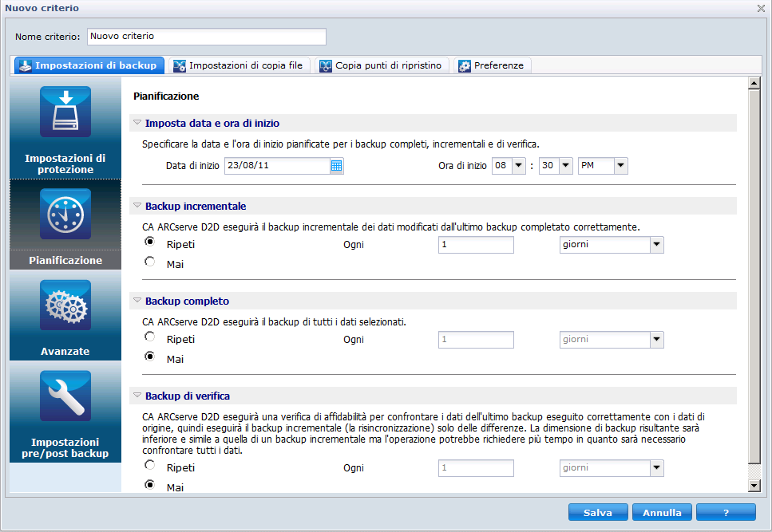This screenshot has width=772, height=532.
Task: Click the Ogni value field for Backup incrementale
Action: coord(476,245)
